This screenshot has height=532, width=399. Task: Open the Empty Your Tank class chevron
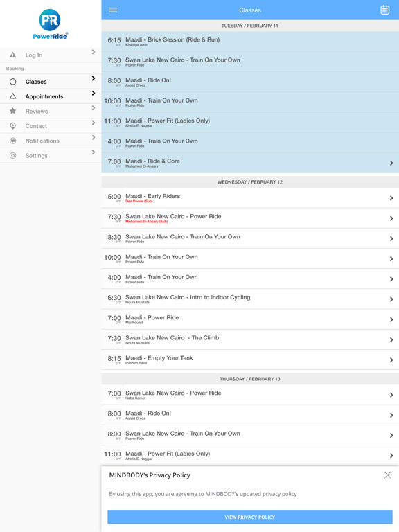pos(391,360)
